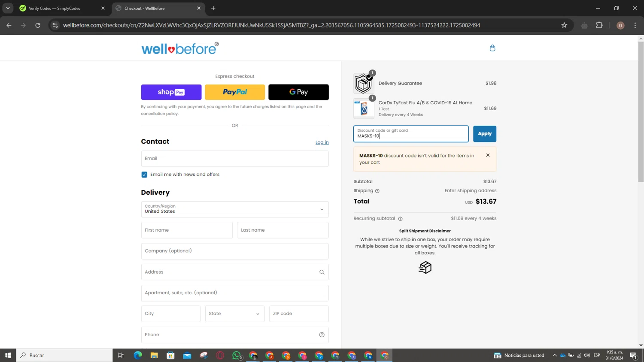The width and height of the screenshot is (644, 362).
Task: Click the Last name field
Action: tap(283, 230)
